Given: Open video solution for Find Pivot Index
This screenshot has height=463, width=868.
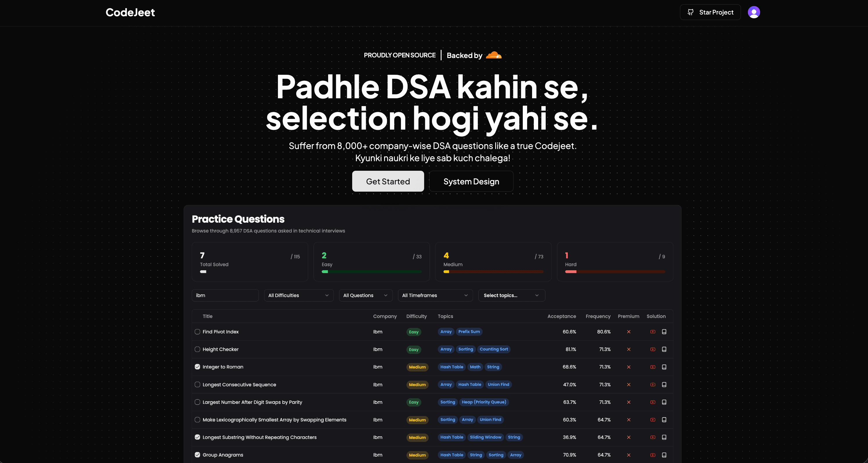Looking at the screenshot, I should 653,332.
